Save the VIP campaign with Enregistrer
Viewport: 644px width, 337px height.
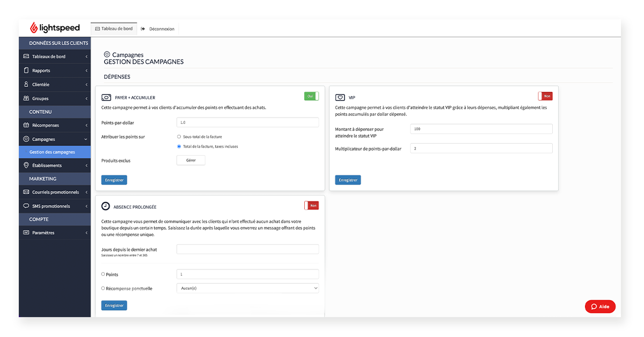[x=348, y=180]
